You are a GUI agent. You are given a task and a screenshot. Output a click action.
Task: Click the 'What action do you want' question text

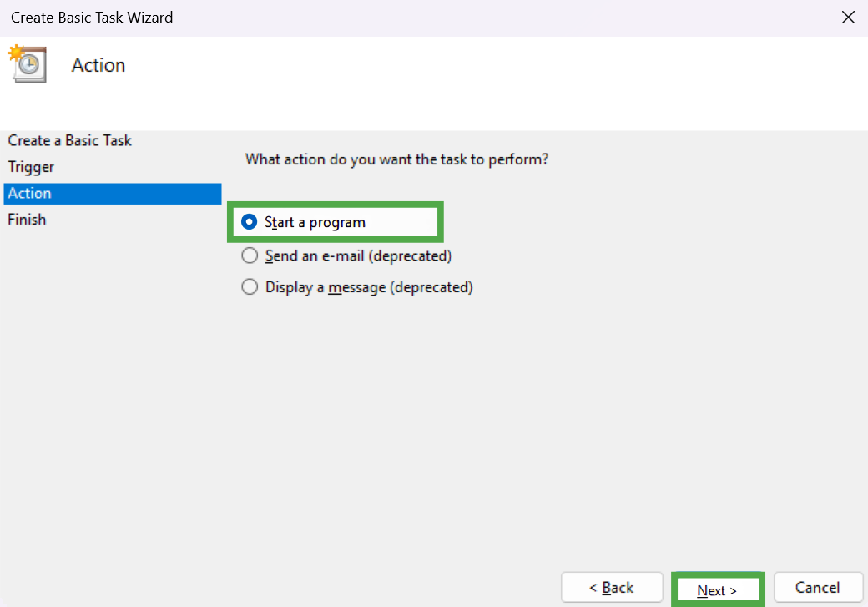click(397, 159)
